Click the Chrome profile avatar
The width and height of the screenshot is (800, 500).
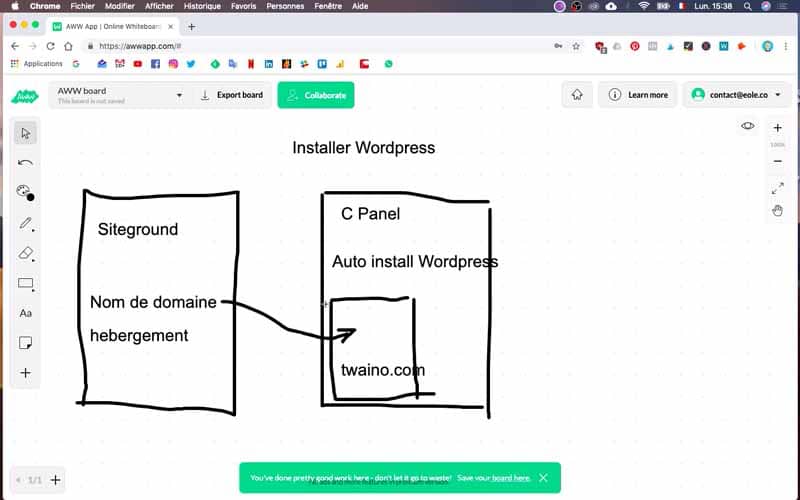767,46
